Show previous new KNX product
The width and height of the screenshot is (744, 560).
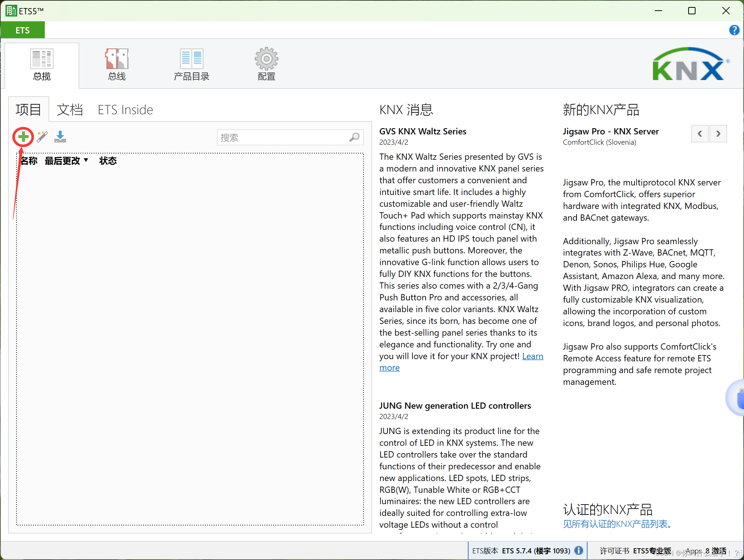700,134
